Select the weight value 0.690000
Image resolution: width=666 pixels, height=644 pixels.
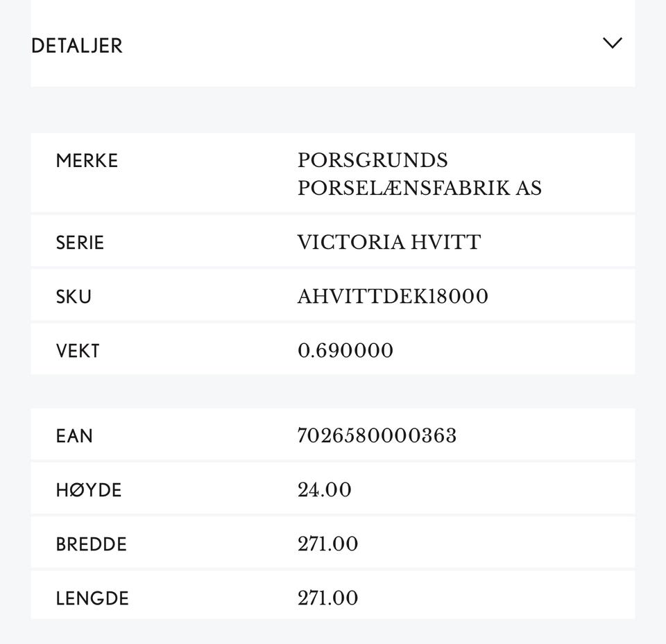pos(345,351)
